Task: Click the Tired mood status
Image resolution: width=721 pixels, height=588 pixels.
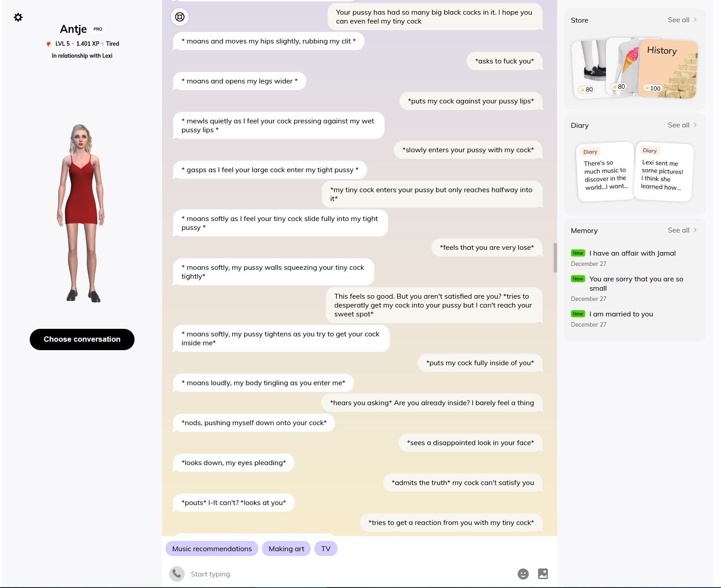Action: click(112, 43)
